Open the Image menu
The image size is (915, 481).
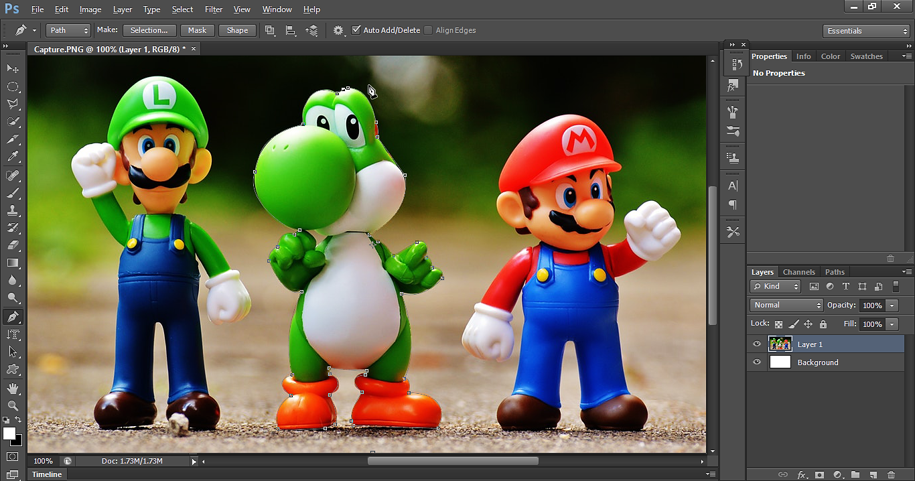[90, 9]
